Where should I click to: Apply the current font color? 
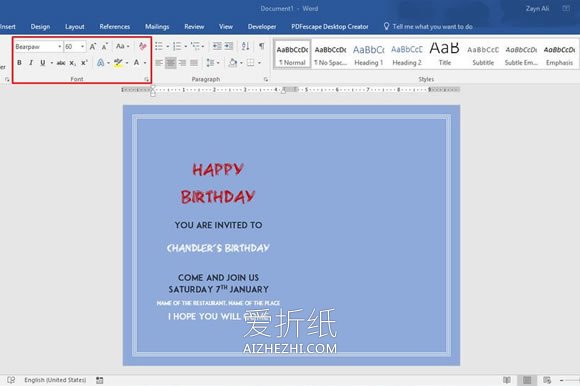tap(136, 63)
